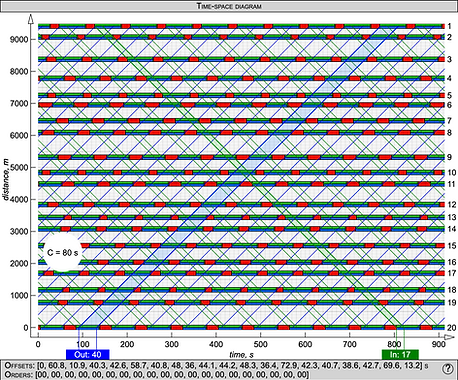Select intersection label 20

coord(452,328)
